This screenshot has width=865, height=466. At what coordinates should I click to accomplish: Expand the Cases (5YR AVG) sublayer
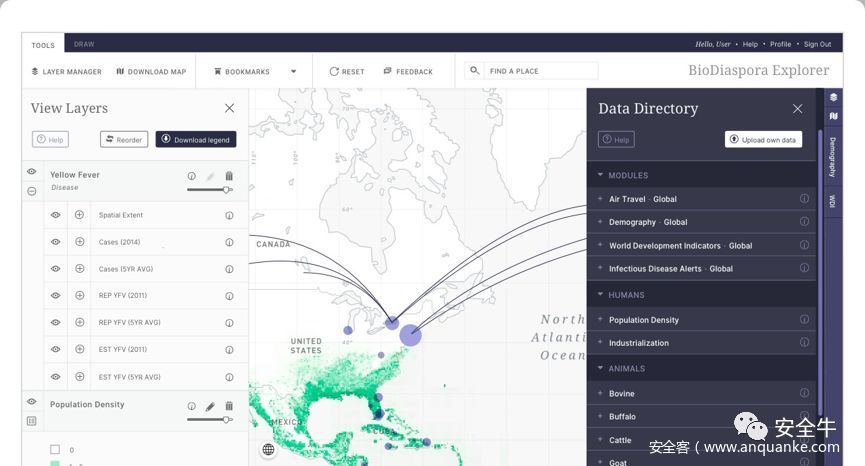79,269
